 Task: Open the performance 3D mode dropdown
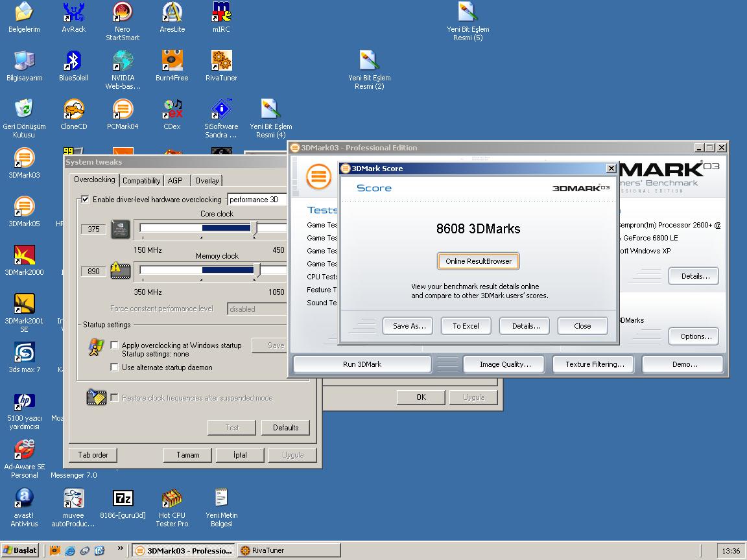257,200
